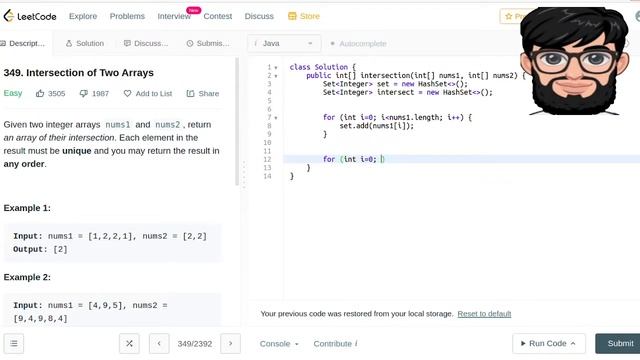
Task: Click line number 14 in gutter
Action: 267,176
